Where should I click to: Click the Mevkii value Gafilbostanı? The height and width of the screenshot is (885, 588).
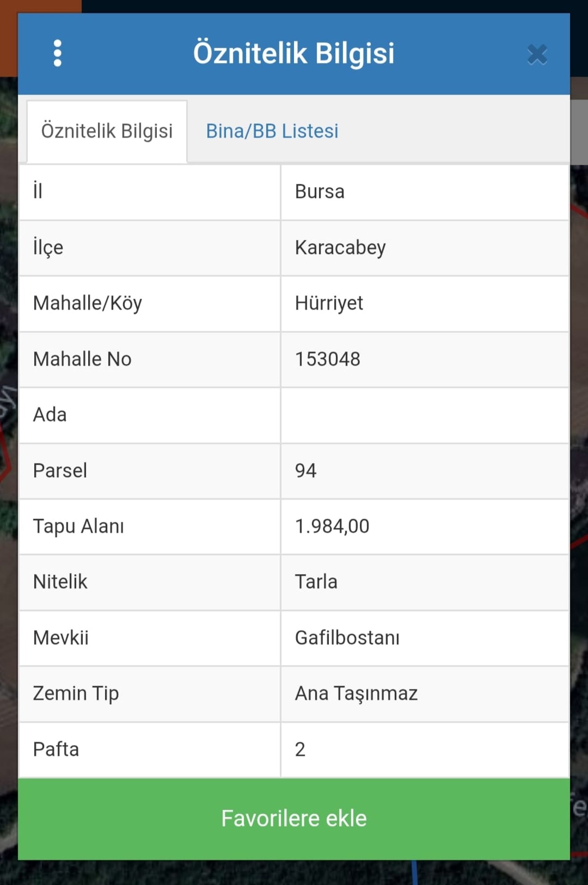347,638
